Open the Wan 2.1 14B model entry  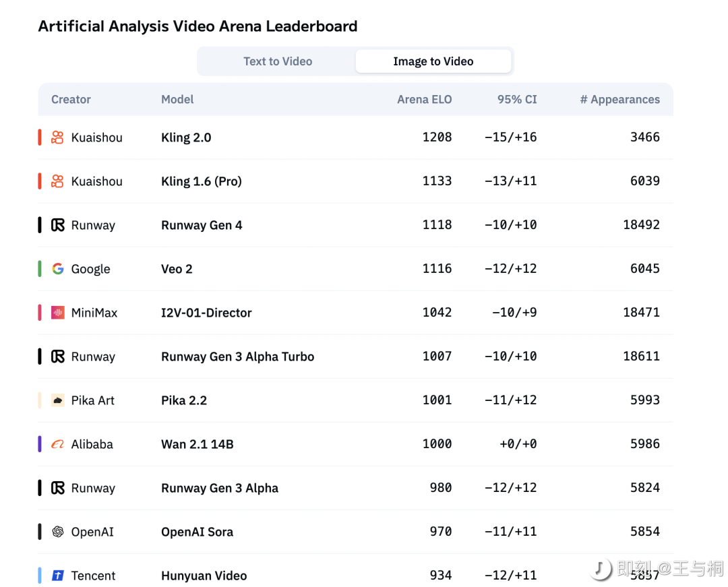coord(198,444)
